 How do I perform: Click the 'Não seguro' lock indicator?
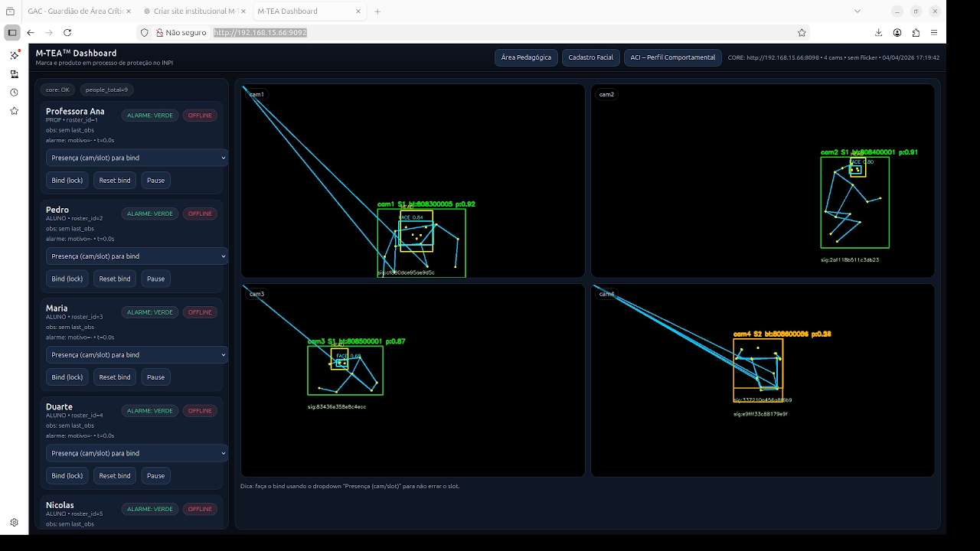pos(181,33)
